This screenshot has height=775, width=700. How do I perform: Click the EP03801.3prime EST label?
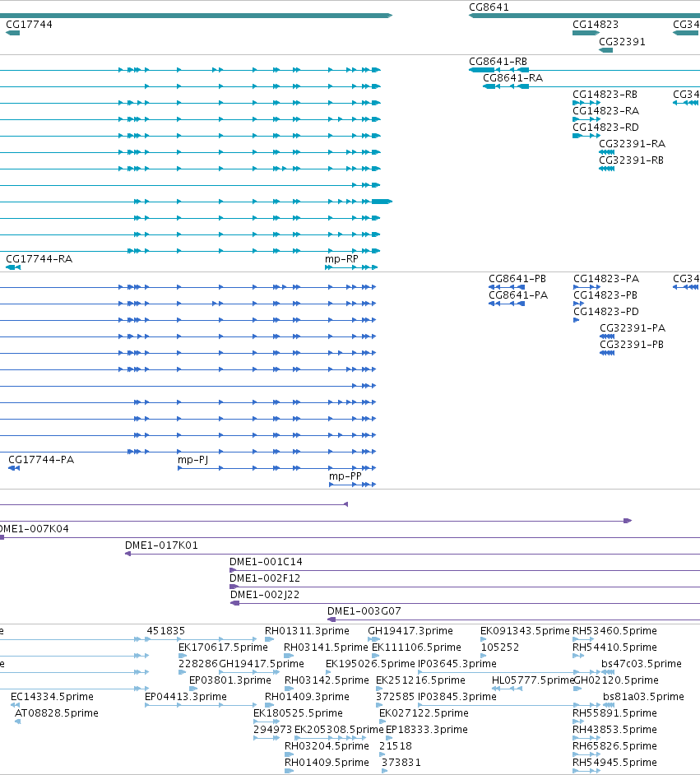[230, 680]
